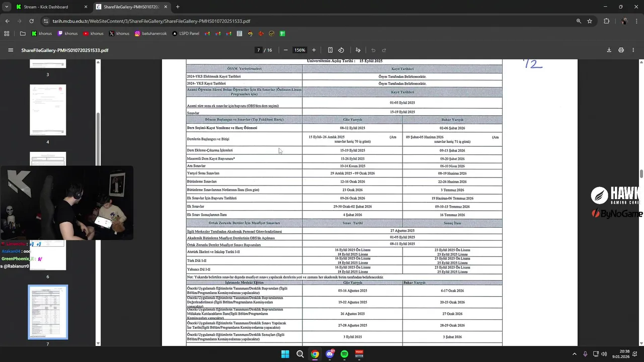The height and width of the screenshot is (362, 644).
Task: Zoom in the PDF with plus button
Action: pos(314,50)
